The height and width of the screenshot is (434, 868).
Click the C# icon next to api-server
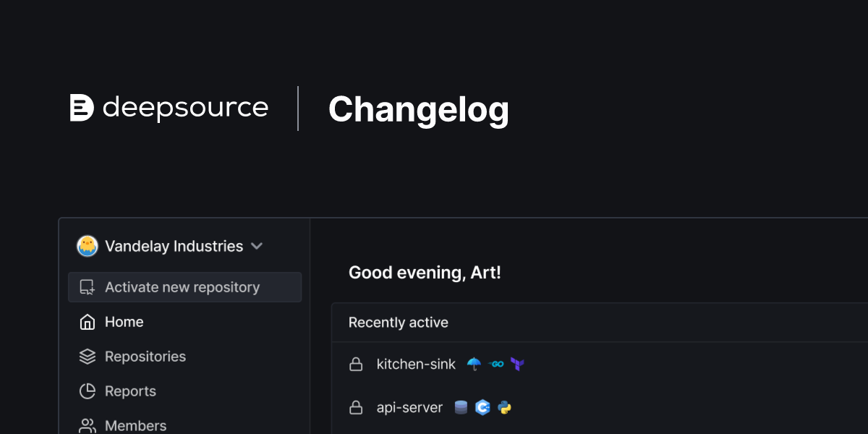pyautogui.click(x=482, y=407)
